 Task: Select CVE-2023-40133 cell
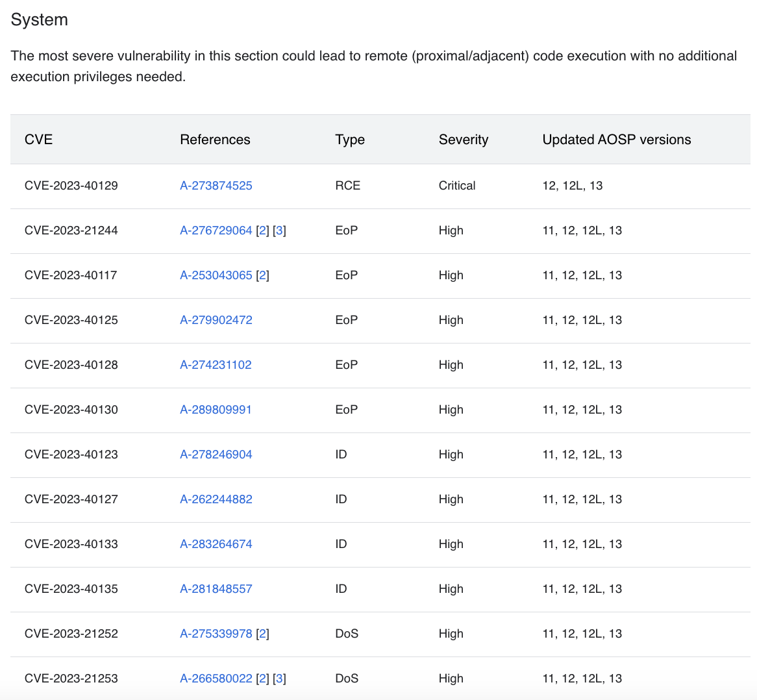[71, 544]
